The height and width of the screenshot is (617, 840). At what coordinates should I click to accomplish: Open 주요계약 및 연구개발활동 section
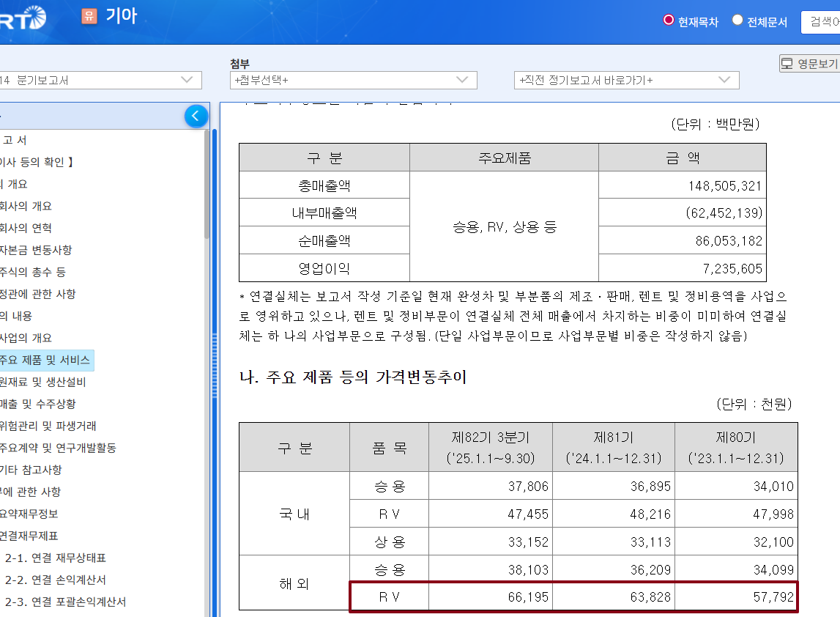point(58,448)
